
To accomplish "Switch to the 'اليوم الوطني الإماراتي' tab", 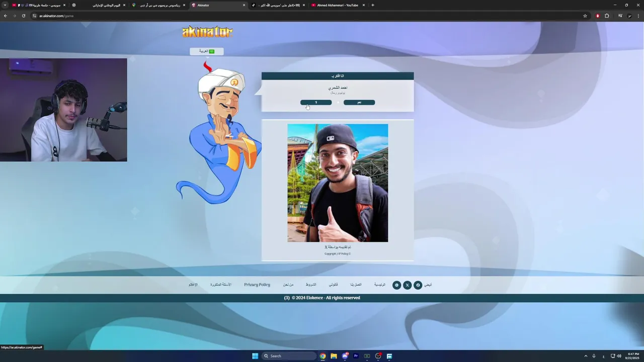I will pyautogui.click(x=99, y=5).
